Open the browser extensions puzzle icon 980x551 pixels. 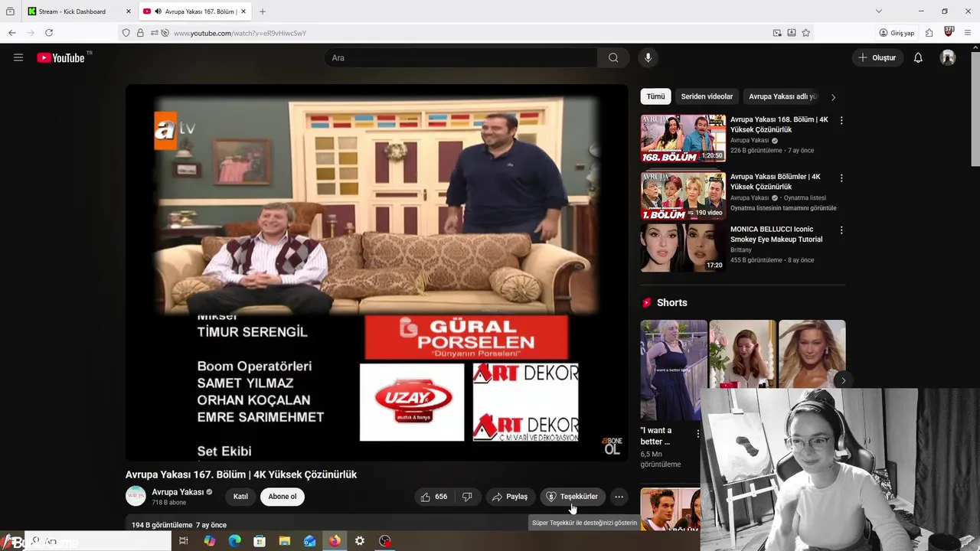tap(929, 33)
